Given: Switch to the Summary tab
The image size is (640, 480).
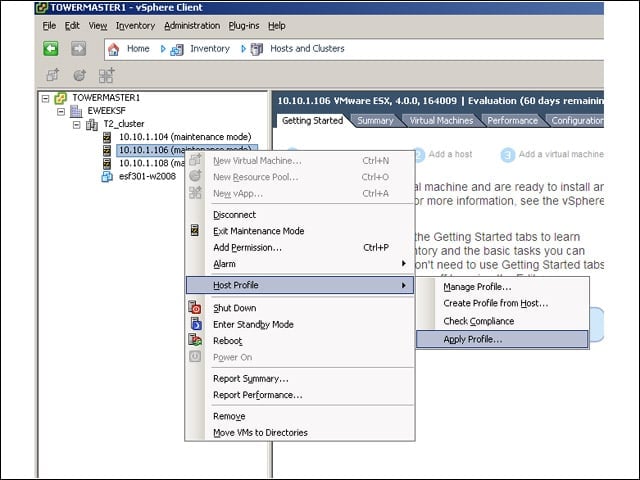Looking at the screenshot, I should tap(375, 121).
